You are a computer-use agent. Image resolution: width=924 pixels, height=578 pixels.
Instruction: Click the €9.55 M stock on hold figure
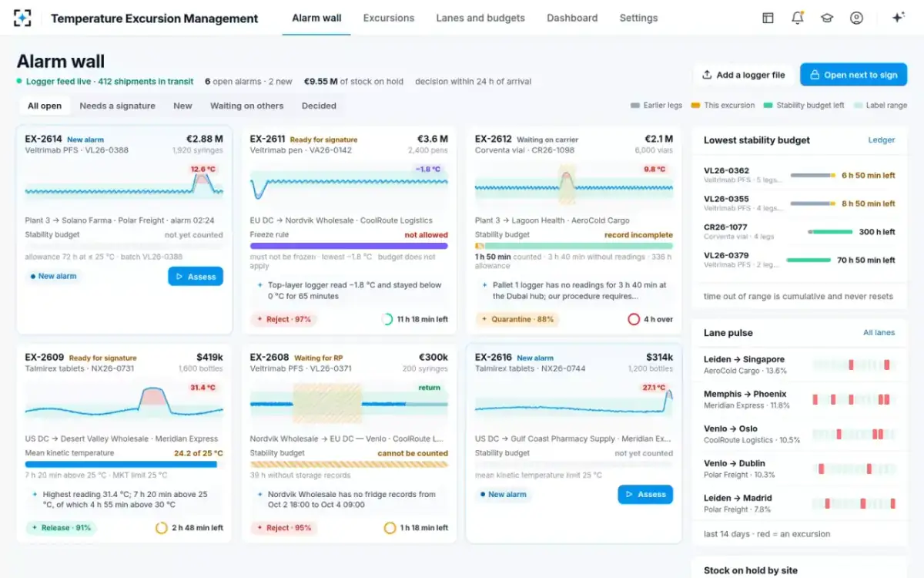click(321, 81)
